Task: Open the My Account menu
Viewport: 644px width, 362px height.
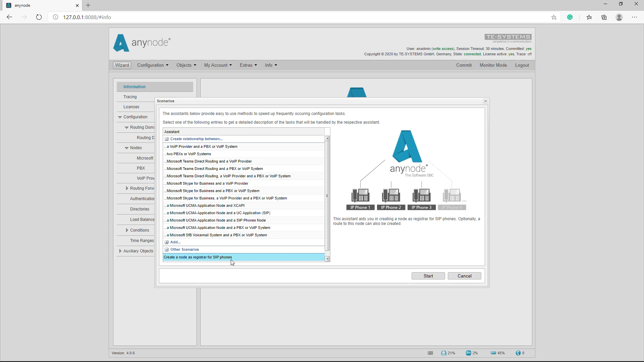Action: pos(218,65)
